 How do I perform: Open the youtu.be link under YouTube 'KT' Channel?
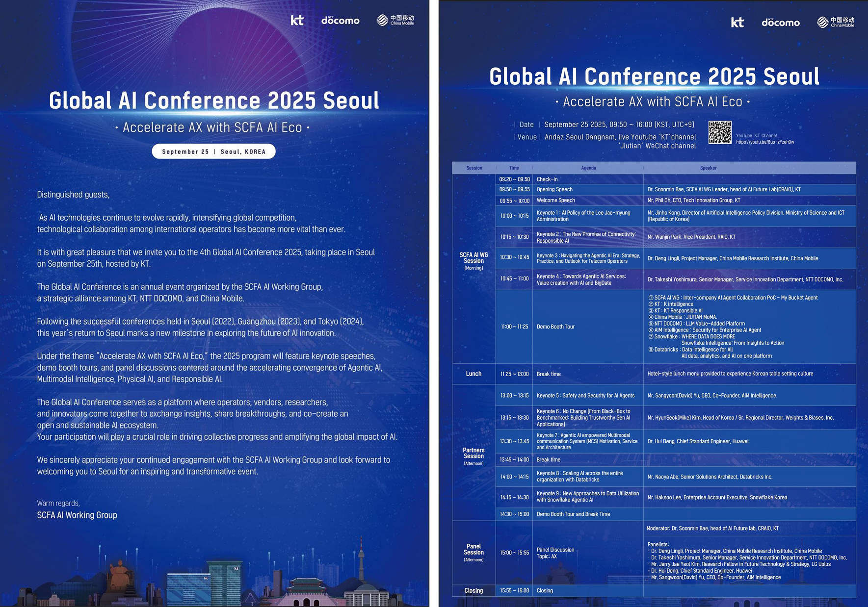coord(765,142)
